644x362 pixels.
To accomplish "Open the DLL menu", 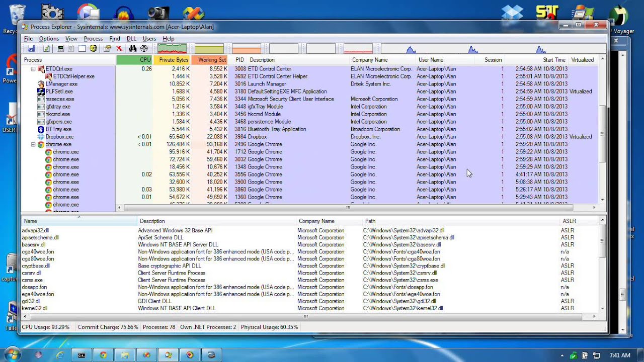I will pos(131,39).
